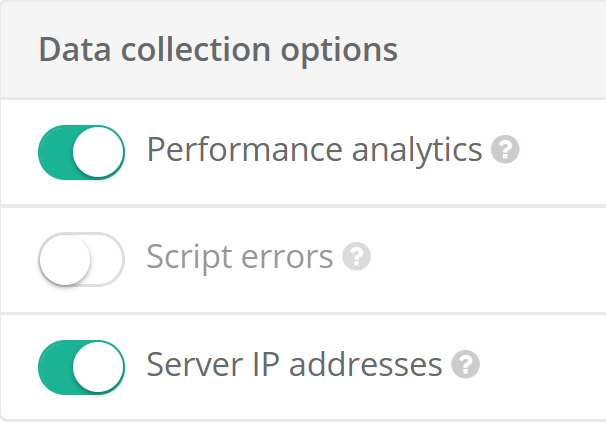Click the Data collection options heading
This screenshot has width=606, height=428.
click(x=218, y=49)
